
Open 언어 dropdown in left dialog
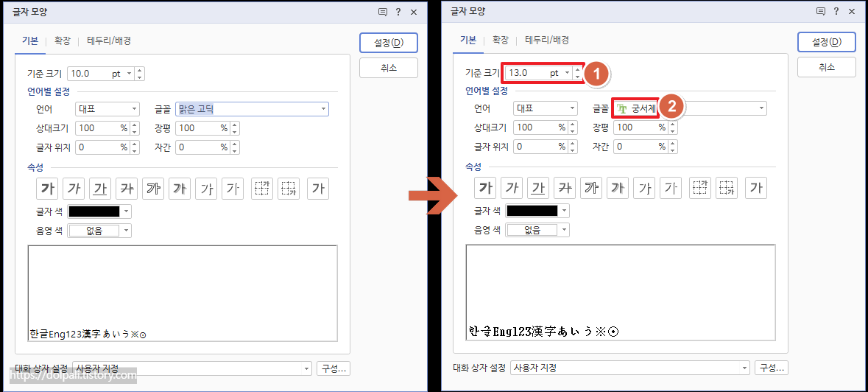[x=107, y=109]
